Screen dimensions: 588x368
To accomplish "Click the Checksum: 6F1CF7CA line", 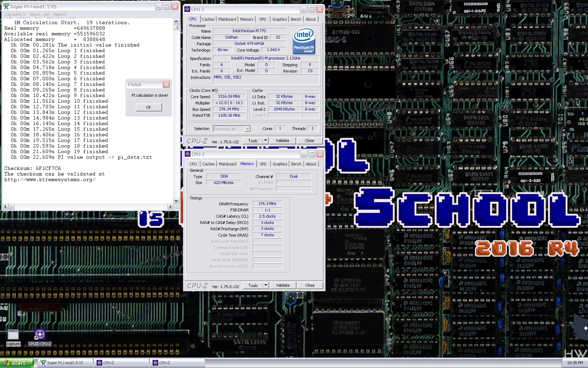I will (x=33, y=169).
